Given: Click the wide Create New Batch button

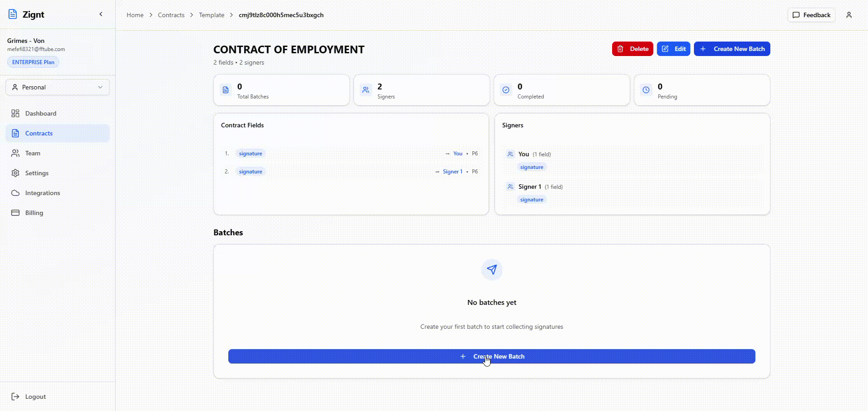Looking at the screenshot, I should pyautogui.click(x=491, y=356).
